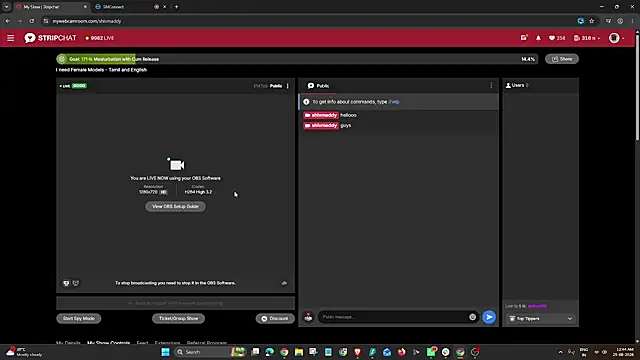Select the Public chat tab
Viewport: 640px width, 360px height.
tap(318, 86)
